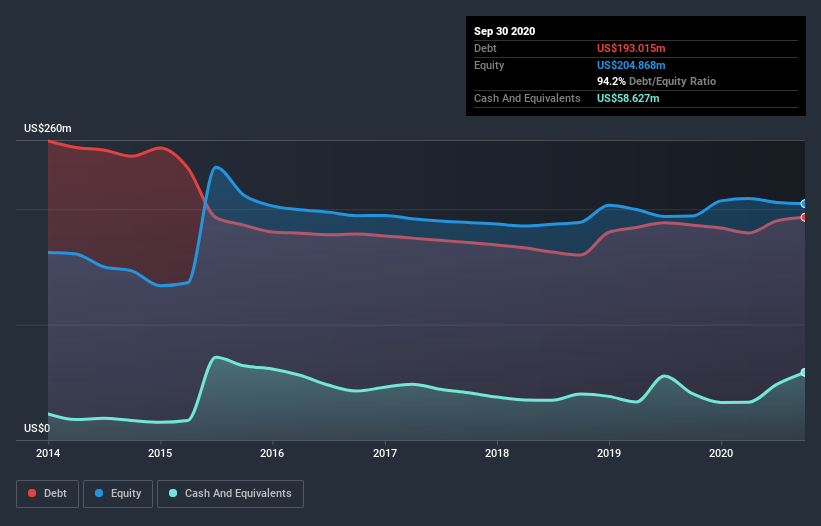Click the US$204.868m equity value
This screenshot has height=526, width=821.
(631, 65)
